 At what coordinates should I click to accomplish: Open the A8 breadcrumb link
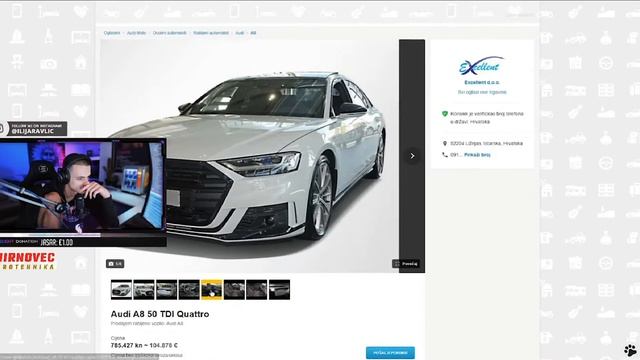tap(253, 33)
